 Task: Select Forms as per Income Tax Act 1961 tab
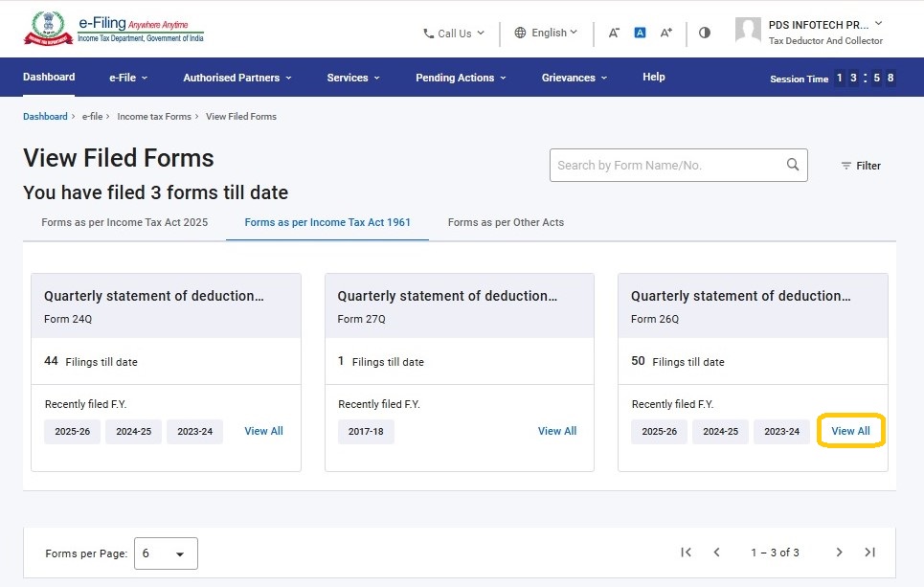[327, 222]
